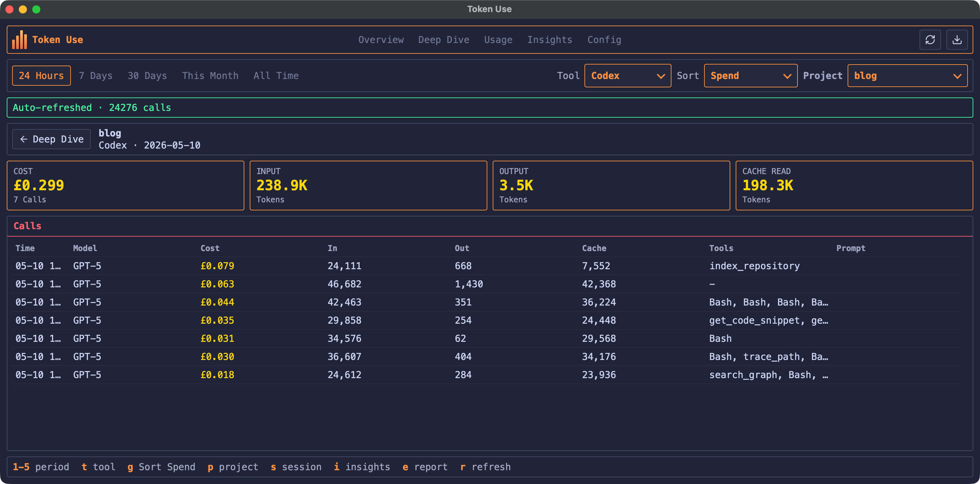980x484 pixels.
Task: Click the r refresh shortcut hint
Action: point(485,467)
